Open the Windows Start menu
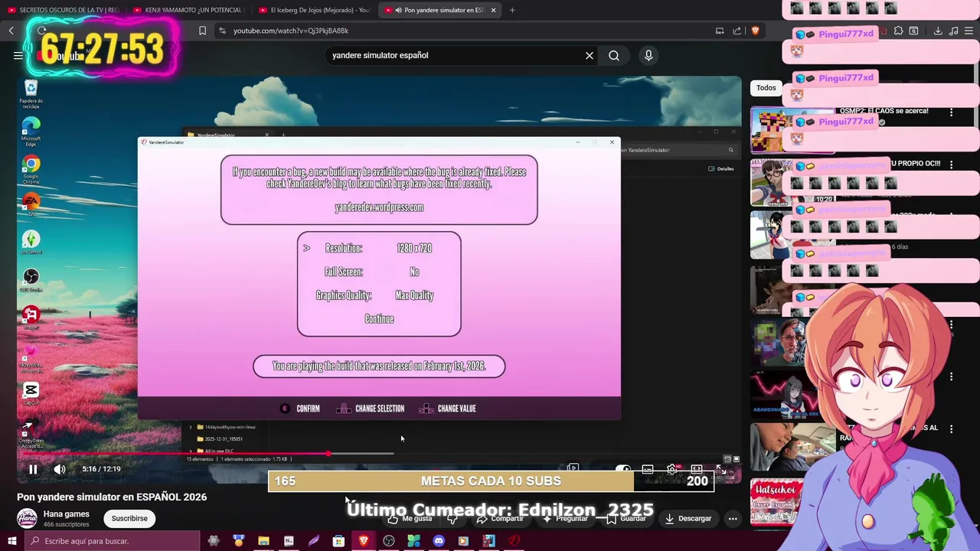 pyautogui.click(x=11, y=541)
